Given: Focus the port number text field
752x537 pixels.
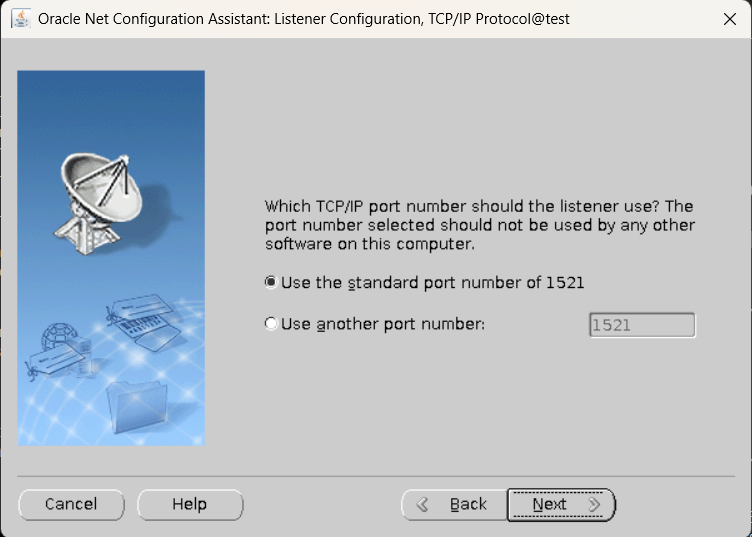Looking at the screenshot, I should point(642,325).
